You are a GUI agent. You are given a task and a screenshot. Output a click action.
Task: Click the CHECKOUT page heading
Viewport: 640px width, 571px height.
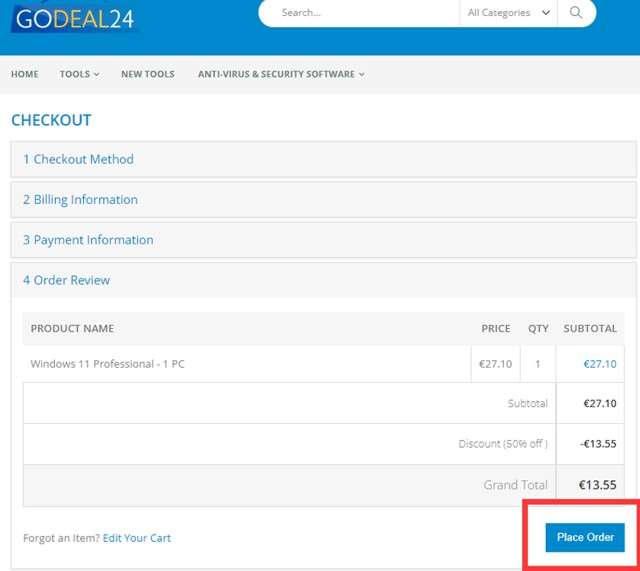click(51, 120)
